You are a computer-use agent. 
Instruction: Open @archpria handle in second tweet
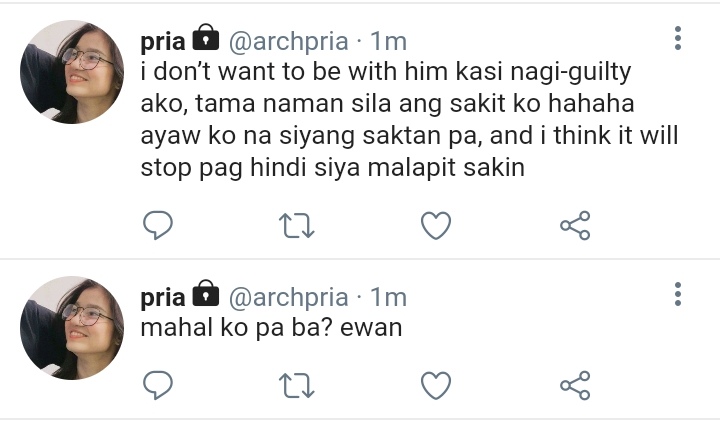pos(288,298)
